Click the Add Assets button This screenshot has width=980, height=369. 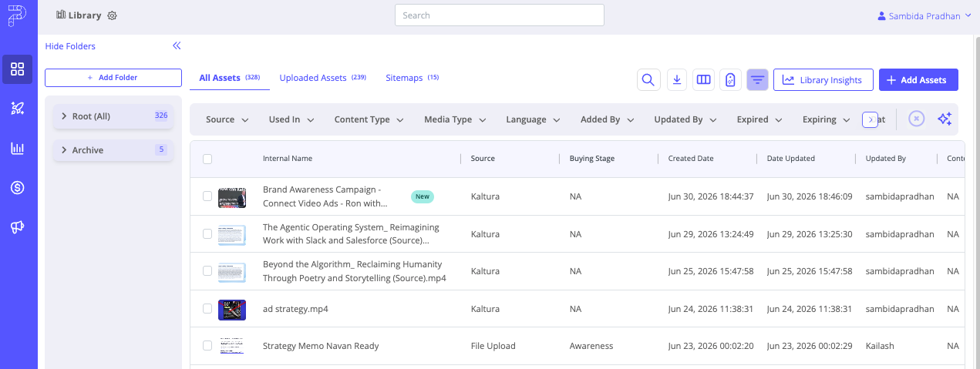pos(918,79)
